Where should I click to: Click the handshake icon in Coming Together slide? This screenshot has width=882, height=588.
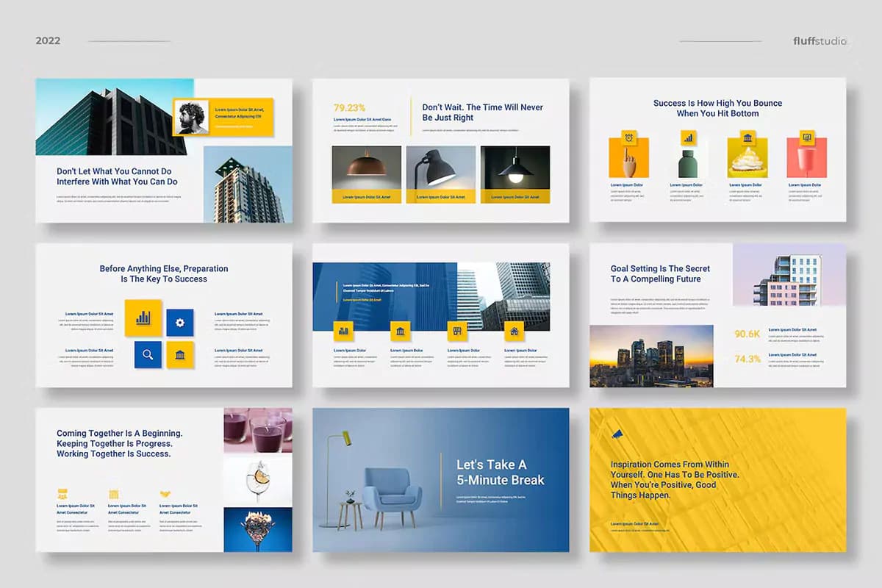point(165,494)
